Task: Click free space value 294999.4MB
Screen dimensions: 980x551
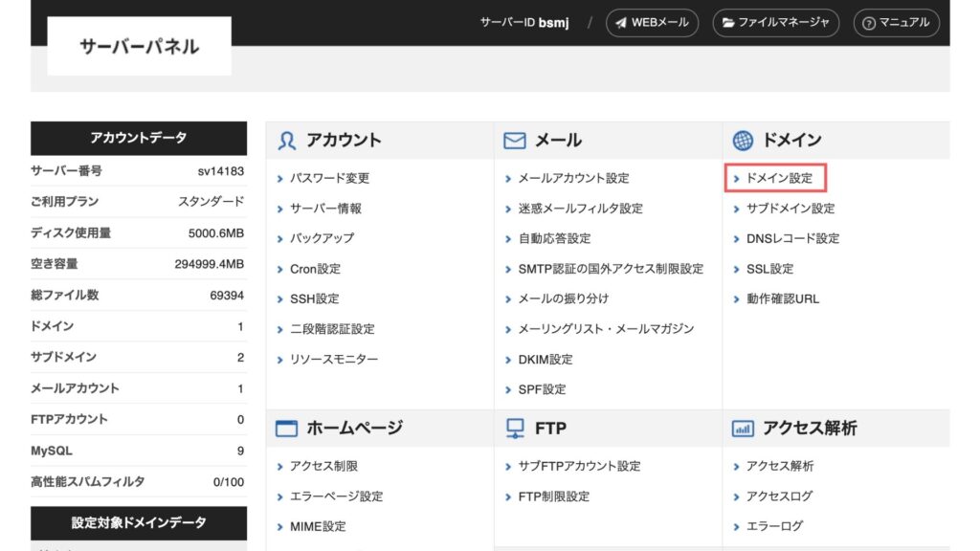Action: 210,264
